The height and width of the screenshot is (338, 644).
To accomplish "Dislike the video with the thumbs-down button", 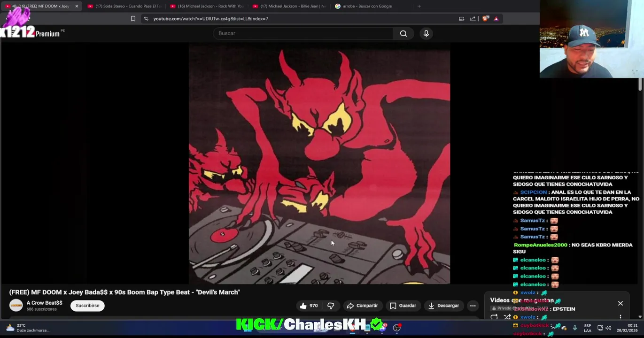I will coord(331,306).
